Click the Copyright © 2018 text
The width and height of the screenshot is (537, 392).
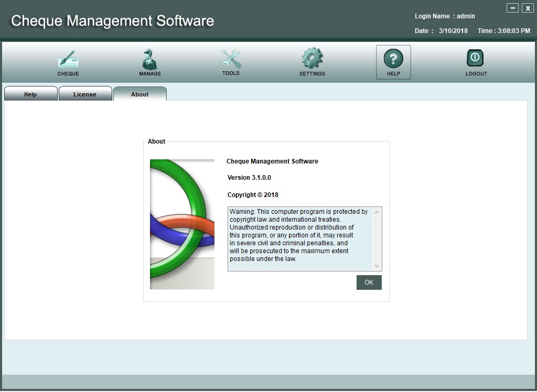[x=253, y=195]
